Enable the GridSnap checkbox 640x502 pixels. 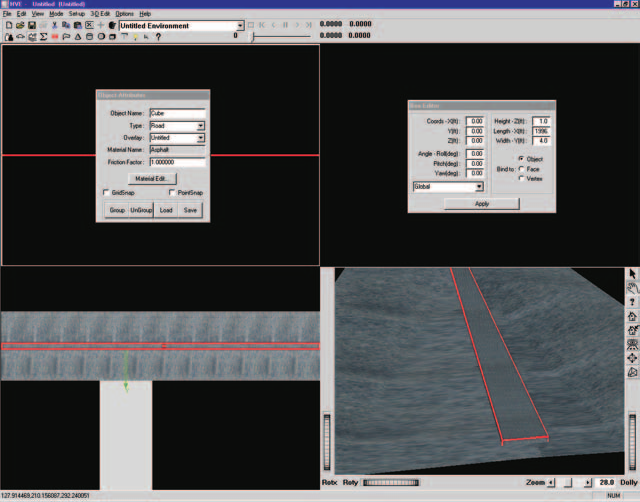pyautogui.click(x=106, y=192)
